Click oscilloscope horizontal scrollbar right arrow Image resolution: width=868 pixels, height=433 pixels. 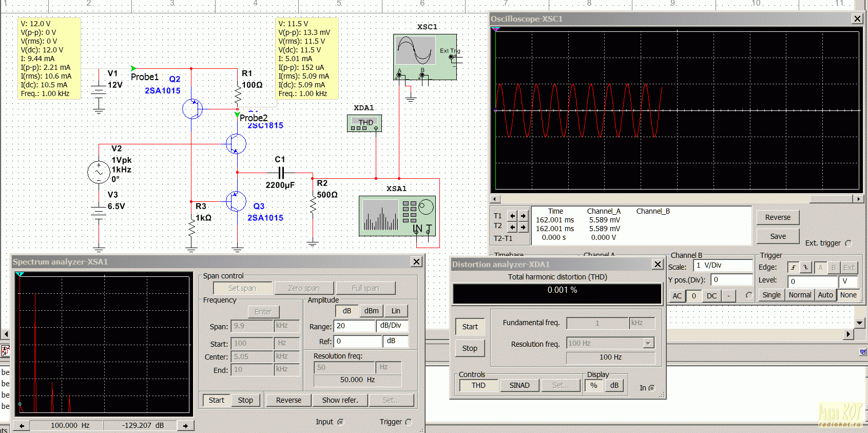pyautogui.click(x=858, y=199)
